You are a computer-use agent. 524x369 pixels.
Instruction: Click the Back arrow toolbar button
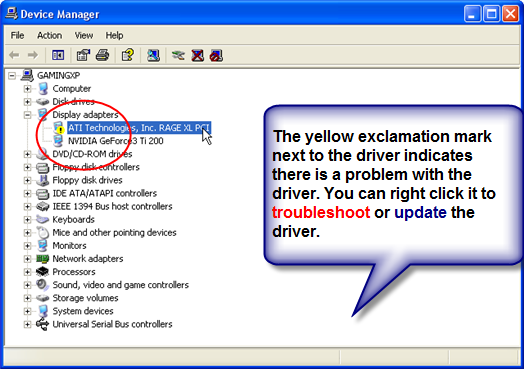(14, 55)
